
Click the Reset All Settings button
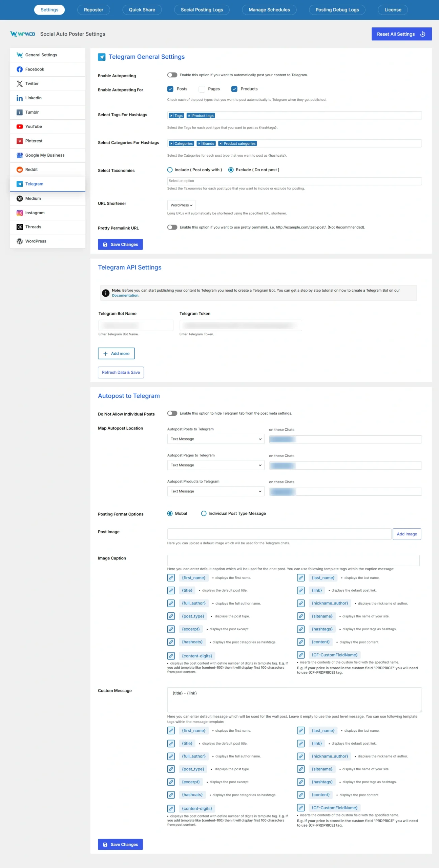tap(402, 34)
